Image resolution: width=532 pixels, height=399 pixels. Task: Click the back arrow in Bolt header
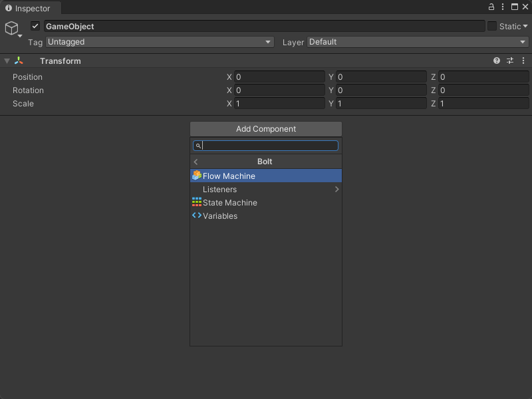click(196, 162)
